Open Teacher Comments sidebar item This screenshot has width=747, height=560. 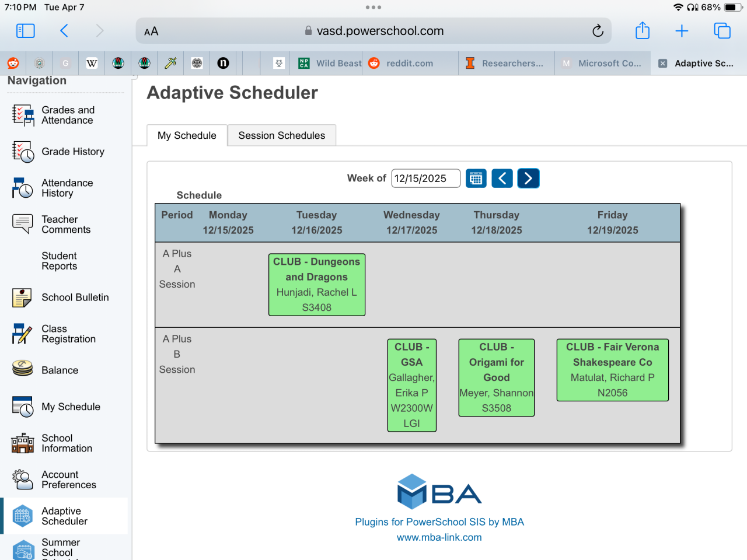65,225
